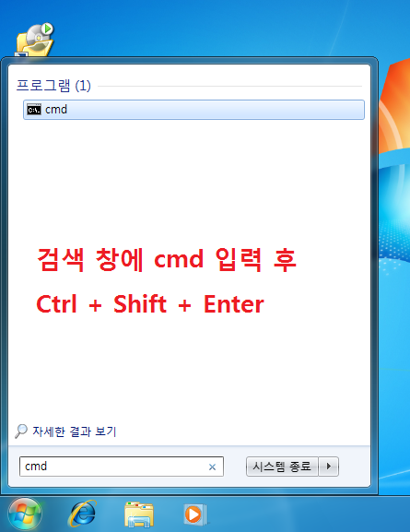Image resolution: width=410 pixels, height=532 pixels.
Task: Click the 시스템 종료 button
Action: pyautogui.click(x=282, y=467)
